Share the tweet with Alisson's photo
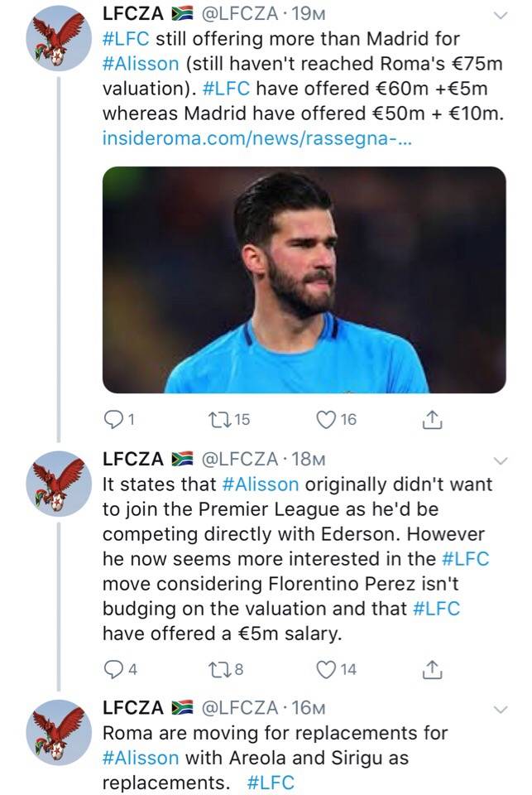 click(430, 421)
